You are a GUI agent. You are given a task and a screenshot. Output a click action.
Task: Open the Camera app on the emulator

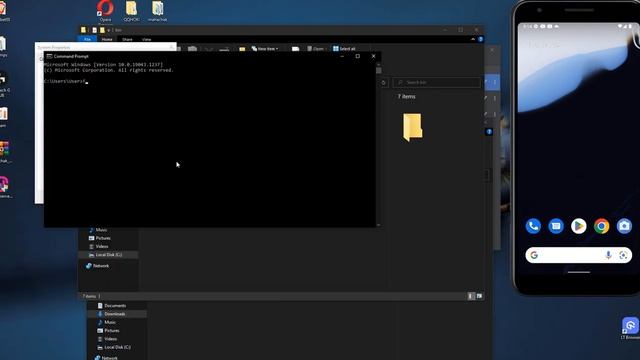624,226
